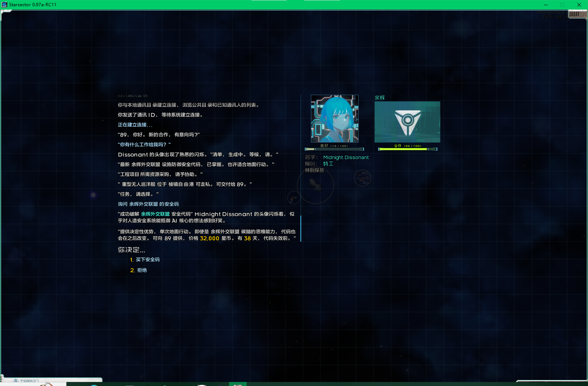Image resolution: width=588 pixels, height=386 pixels.
Task: Click the 良好 (14/100) personal relationship bar
Action: [x=334, y=149]
